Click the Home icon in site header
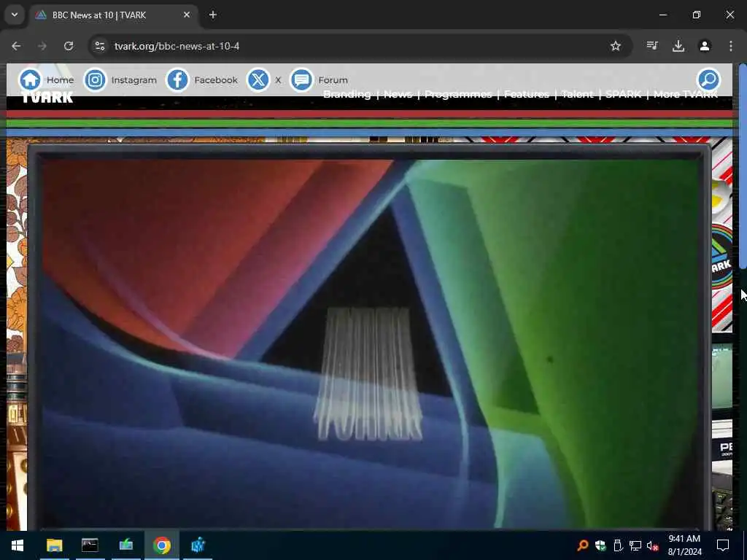The height and width of the screenshot is (560, 747). click(30, 79)
